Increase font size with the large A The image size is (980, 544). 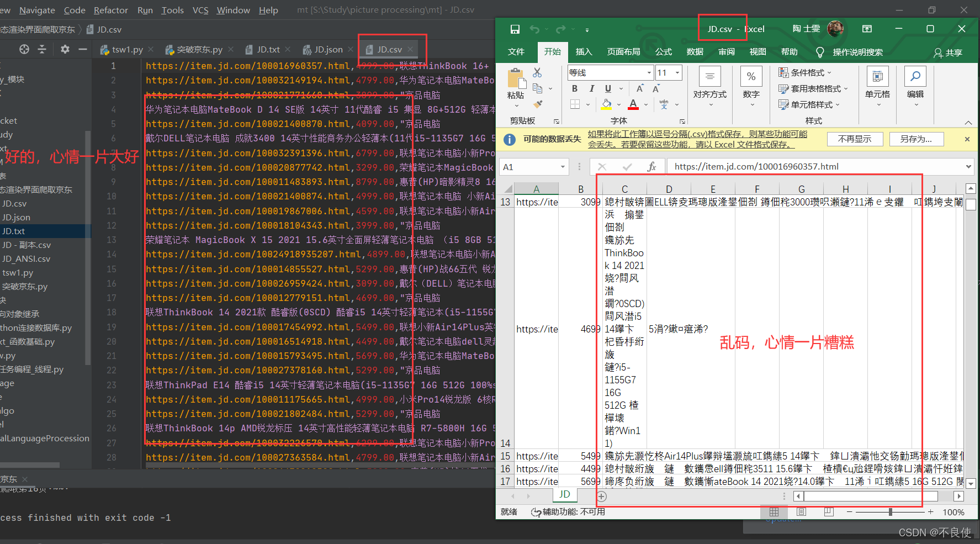coord(639,88)
